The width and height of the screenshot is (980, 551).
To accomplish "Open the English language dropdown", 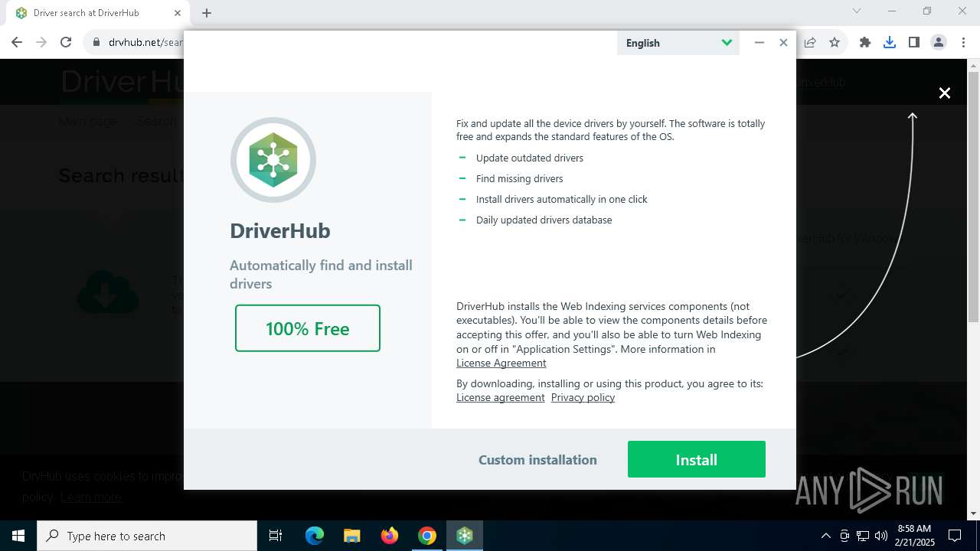I will pos(678,43).
